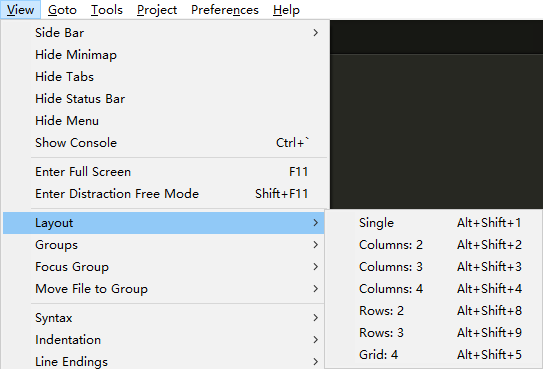Expand the Groups submenu arrow
This screenshot has width=543, height=369.
click(315, 245)
